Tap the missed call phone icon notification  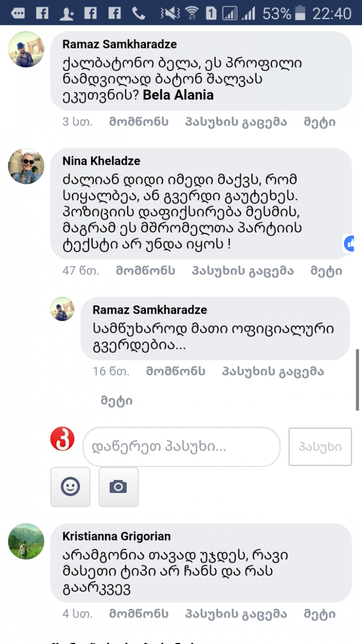[x=139, y=13]
